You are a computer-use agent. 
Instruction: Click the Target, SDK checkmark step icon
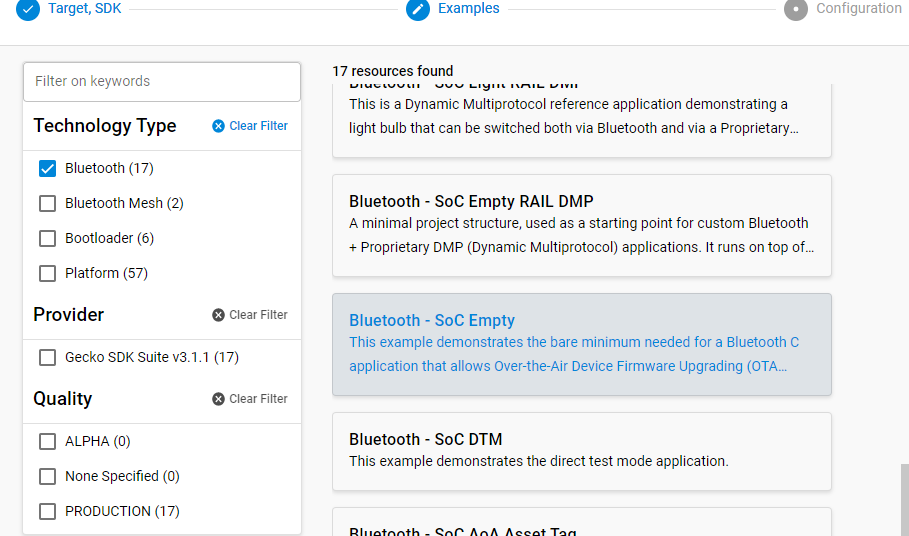[28, 9]
